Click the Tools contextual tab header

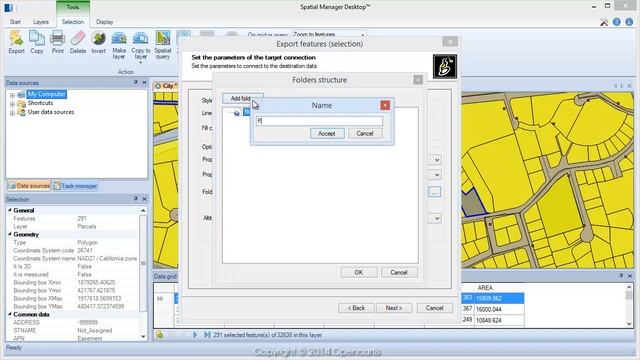[x=73, y=7]
